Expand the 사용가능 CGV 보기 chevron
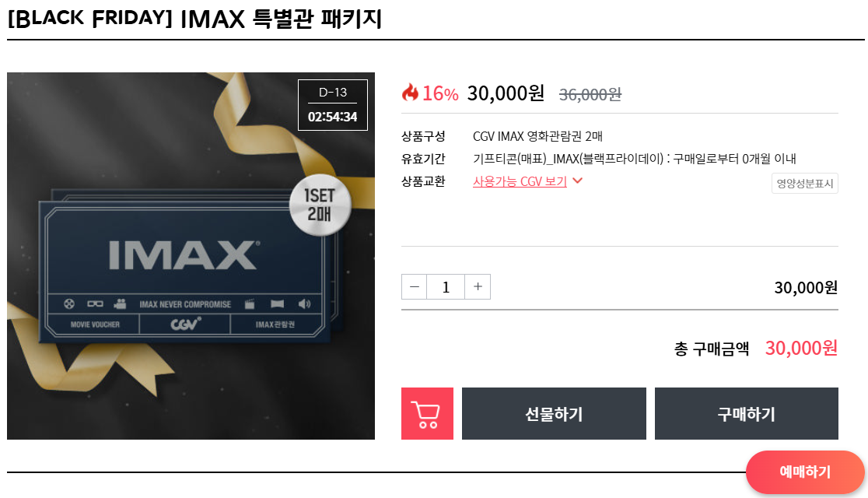Screen dimensions: 868x498 [577, 181]
